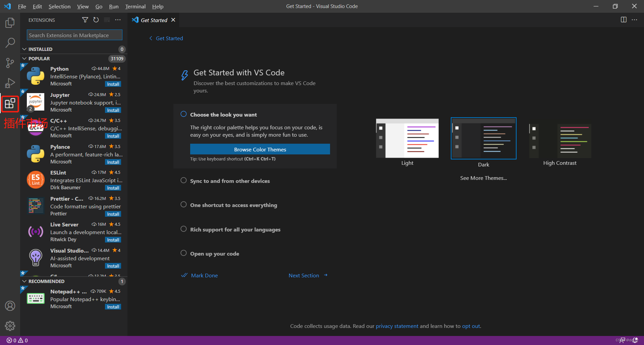
Task: Go to Next Section
Action: click(x=308, y=275)
